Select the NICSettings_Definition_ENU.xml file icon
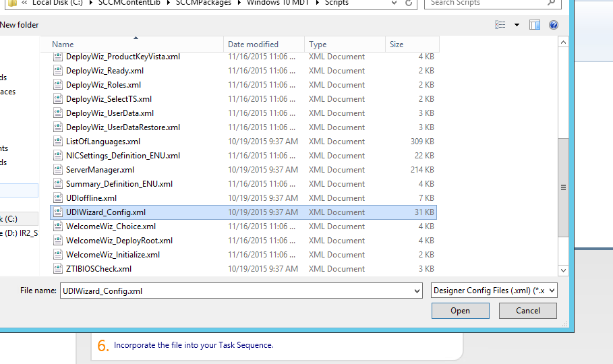Screen dimensions: 613x364 point(58,156)
